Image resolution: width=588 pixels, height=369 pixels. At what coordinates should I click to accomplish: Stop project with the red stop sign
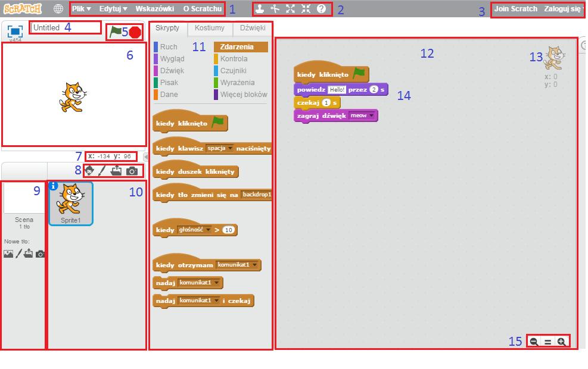(135, 33)
